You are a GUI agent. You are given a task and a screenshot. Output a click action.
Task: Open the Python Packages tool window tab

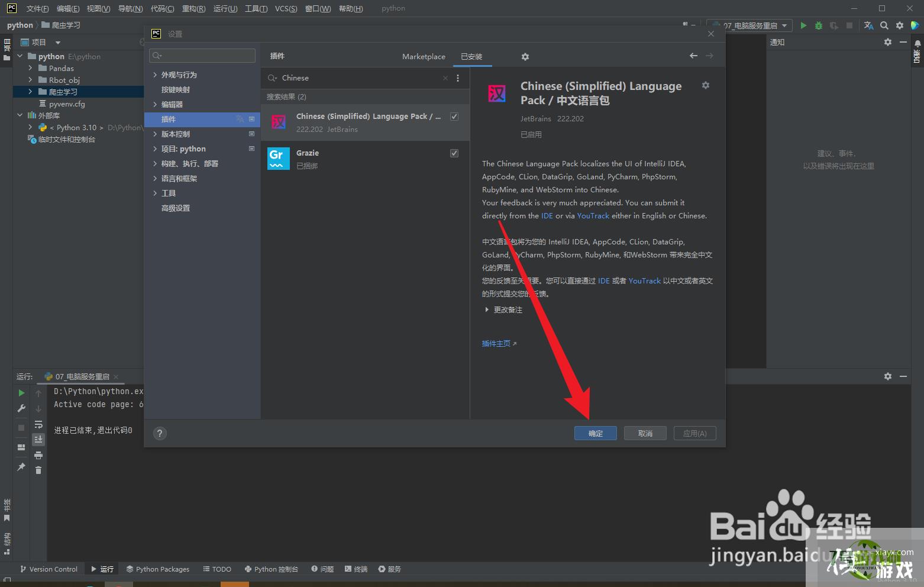[158, 569]
